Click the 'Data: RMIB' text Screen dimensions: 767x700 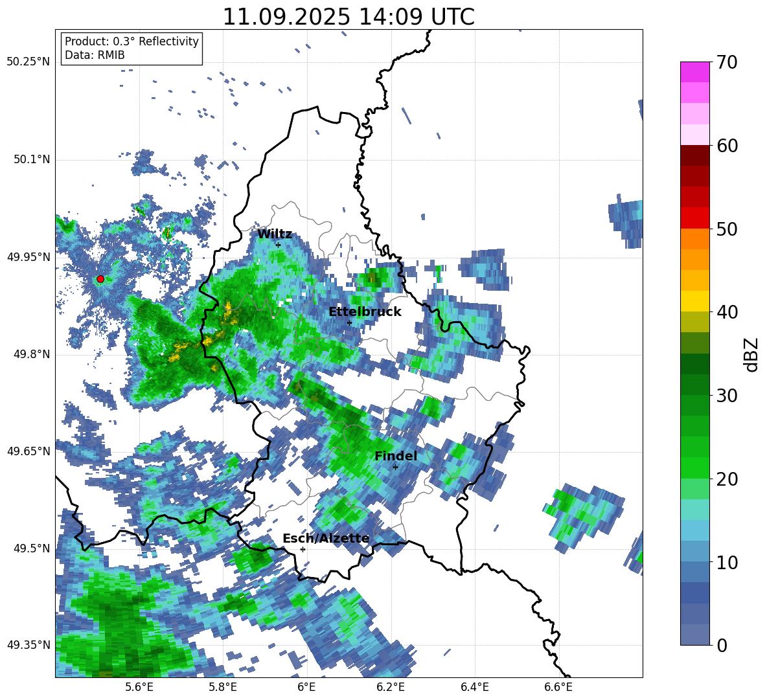(x=95, y=55)
